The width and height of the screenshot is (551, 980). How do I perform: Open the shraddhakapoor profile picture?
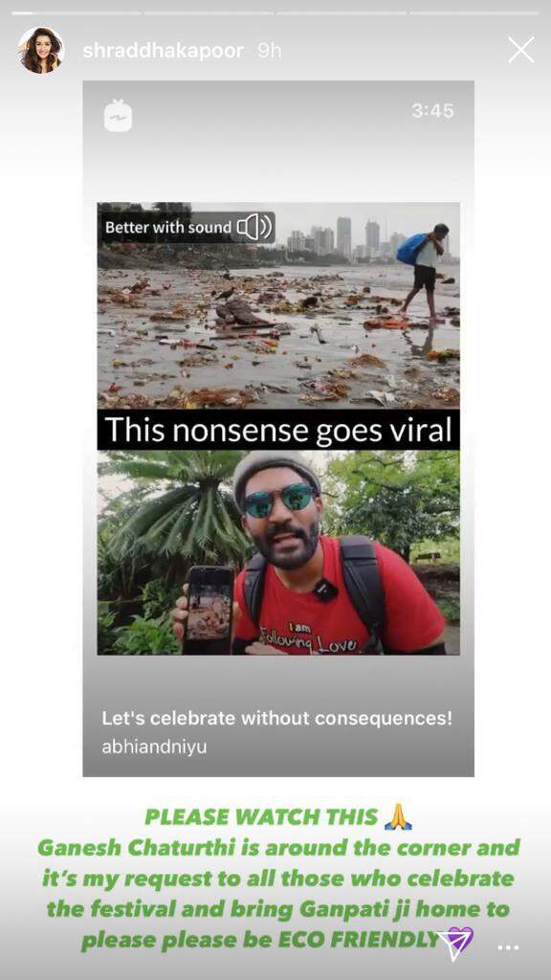pos(41,50)
